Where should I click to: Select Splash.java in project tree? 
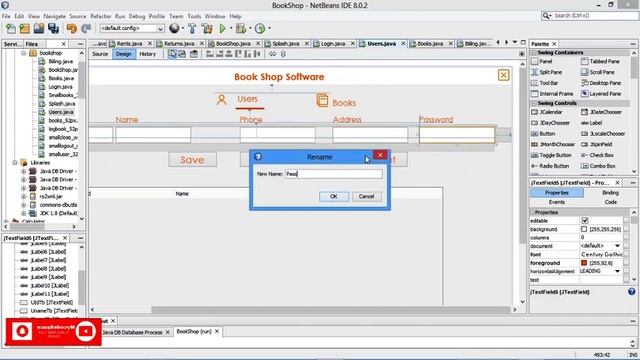pos(62,104)
